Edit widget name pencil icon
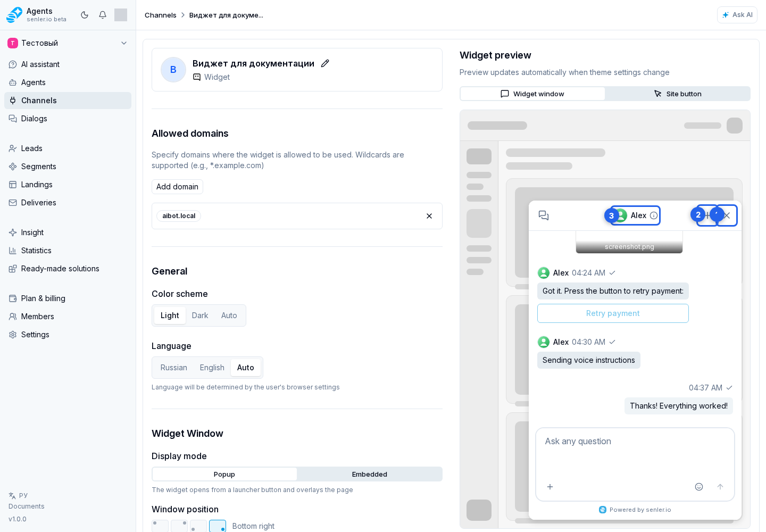The width and height of the screenshot is (766, 532). (x=325, y=63)
